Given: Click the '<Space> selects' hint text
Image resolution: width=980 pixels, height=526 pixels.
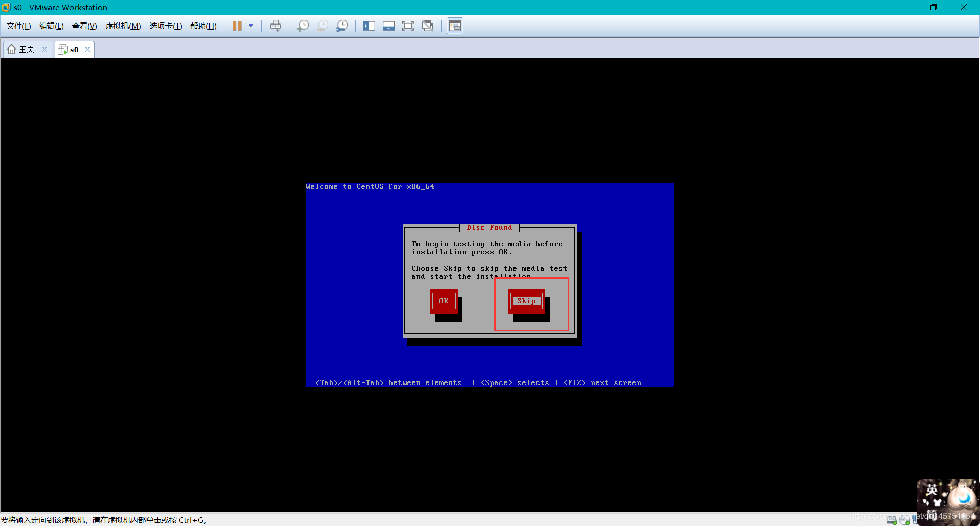Looking at the screenshot, I should [515, 383].
